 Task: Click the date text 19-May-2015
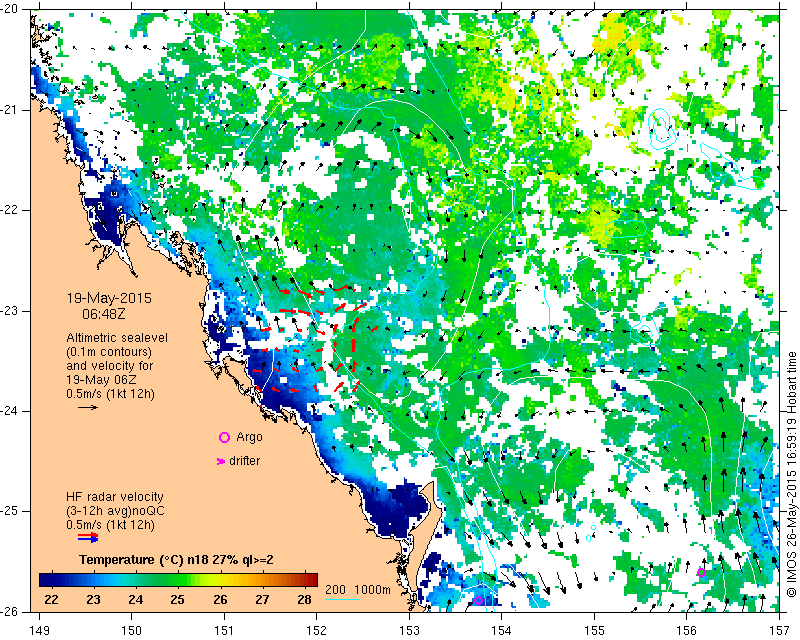(109, 298)
